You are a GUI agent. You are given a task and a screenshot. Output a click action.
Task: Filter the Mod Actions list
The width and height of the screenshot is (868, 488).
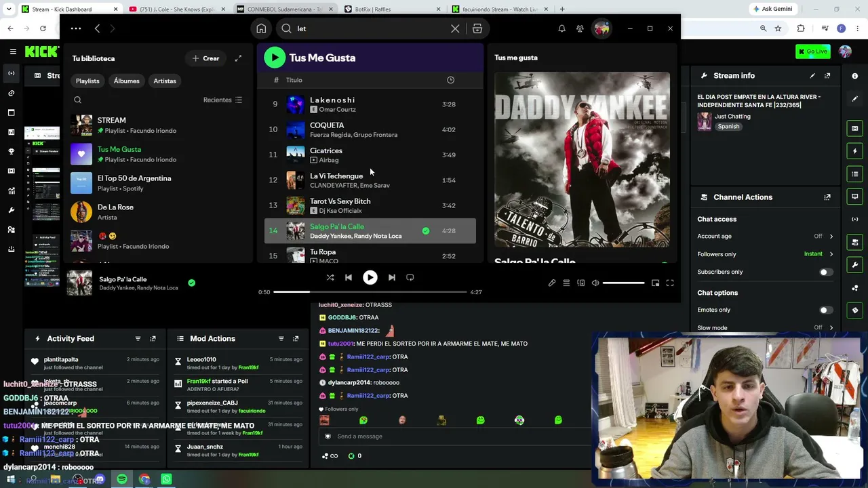click(x=281, y=339)
